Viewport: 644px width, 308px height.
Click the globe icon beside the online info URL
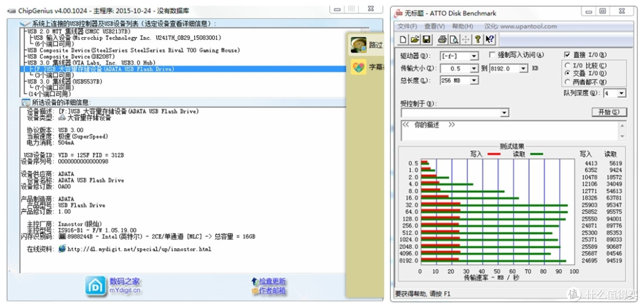pyautogui.click(x=62, y=248)
